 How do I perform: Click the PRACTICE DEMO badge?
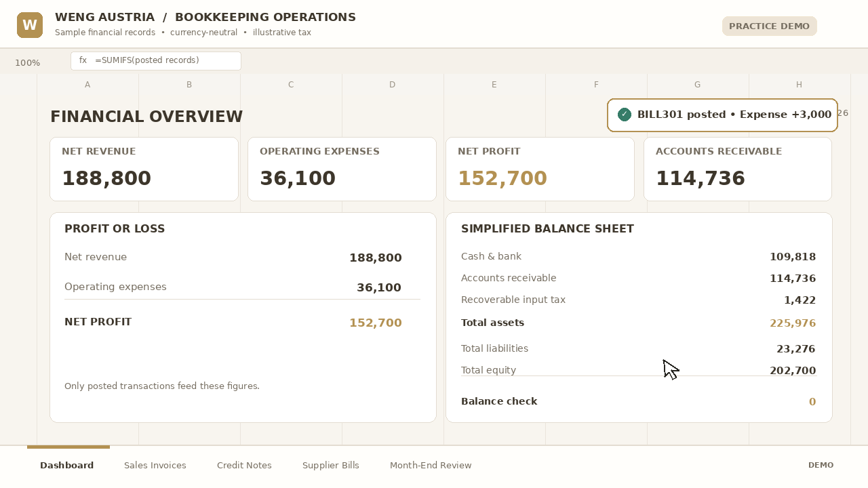770,26
